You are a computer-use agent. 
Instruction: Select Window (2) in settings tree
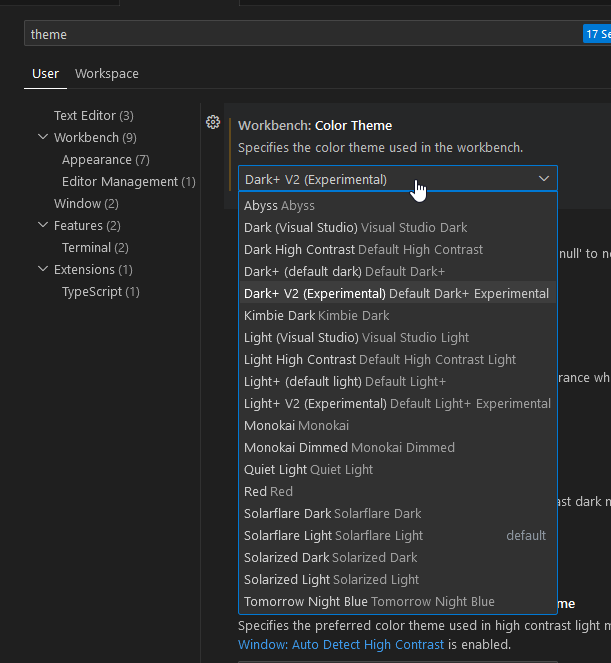pyautogui.click(x=86, y=203)
